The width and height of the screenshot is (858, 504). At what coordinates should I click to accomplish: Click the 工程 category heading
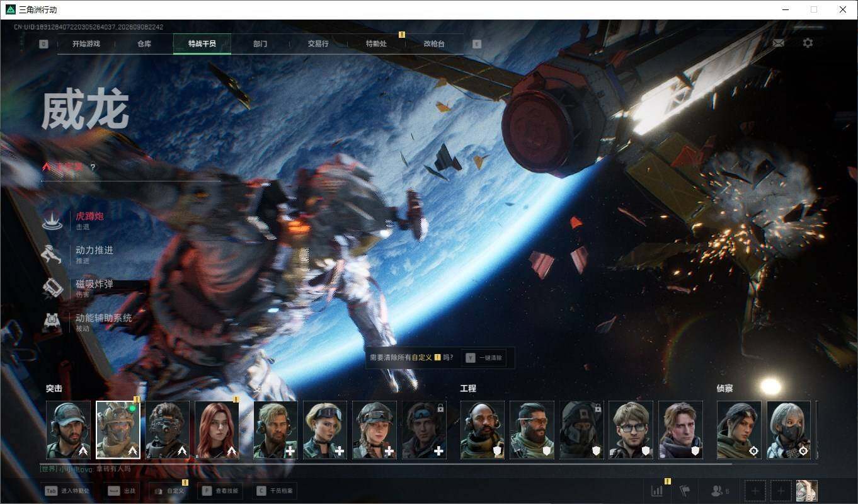tap(468, 388)
